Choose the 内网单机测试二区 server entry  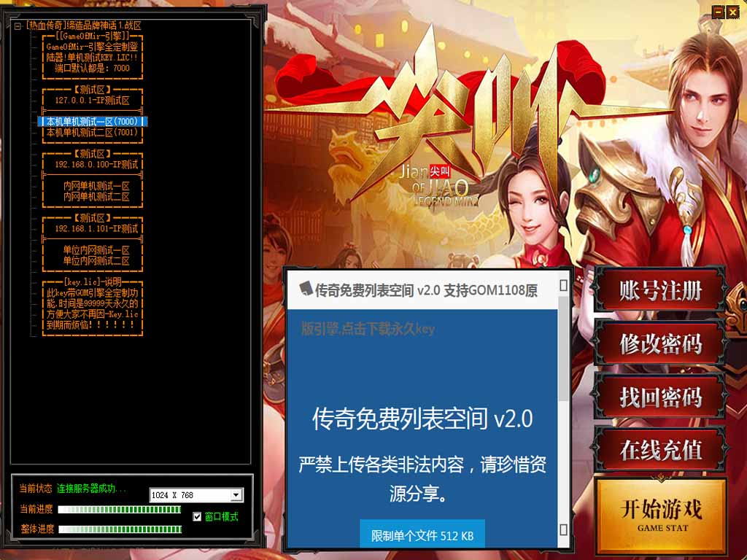[x=97, y=197]
